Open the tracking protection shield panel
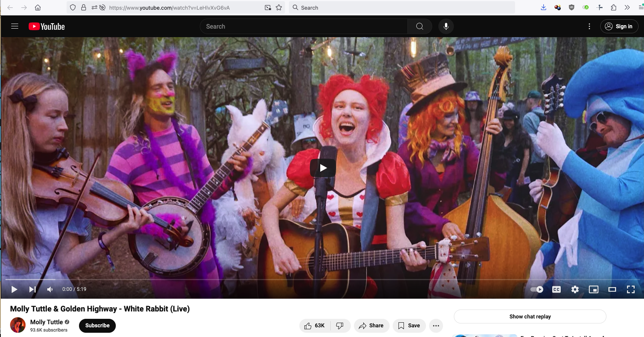Screen dimensions: 644x337 [x=73, y=7]
